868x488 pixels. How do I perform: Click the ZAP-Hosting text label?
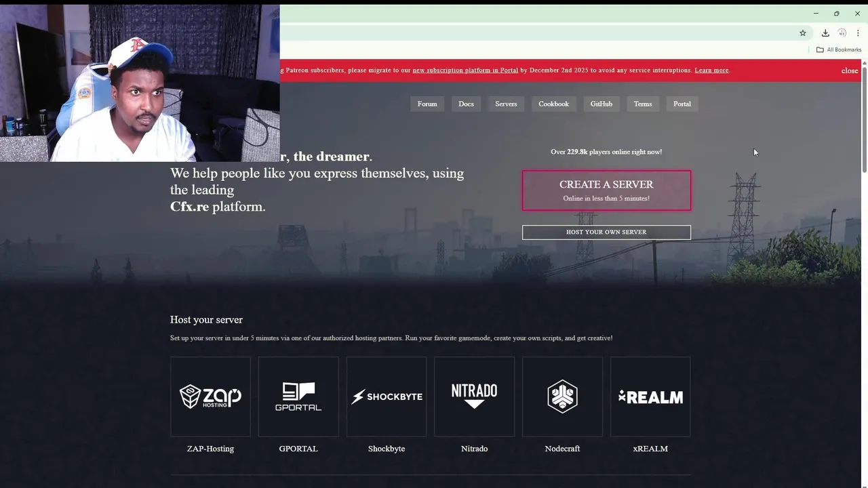(x=210, y=449)
